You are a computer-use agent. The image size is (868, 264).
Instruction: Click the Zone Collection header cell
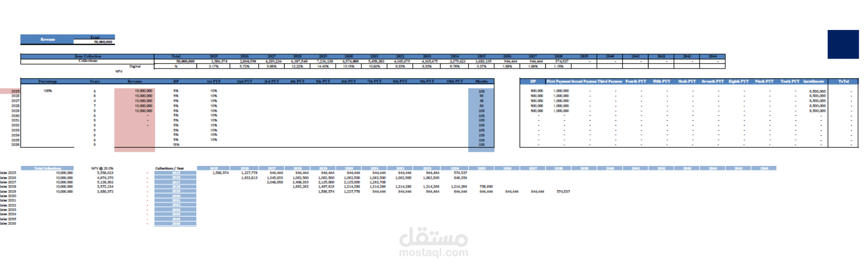click(88, 57)
